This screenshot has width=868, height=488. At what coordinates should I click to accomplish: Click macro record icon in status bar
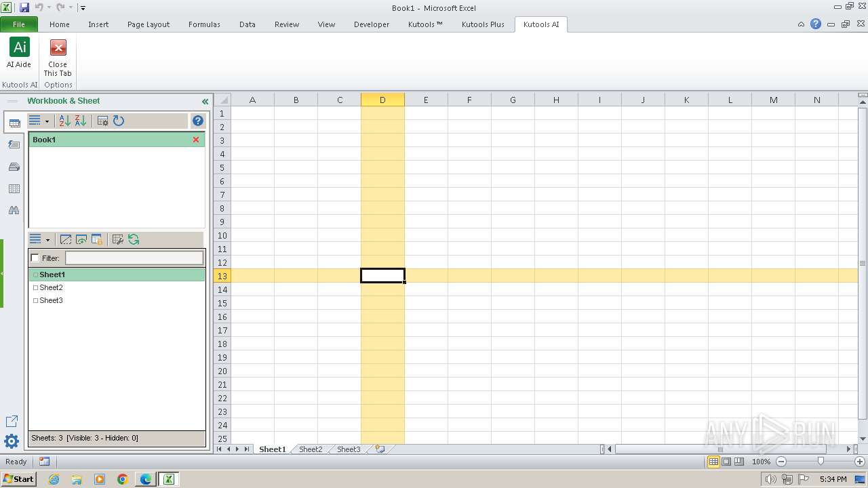(x=44, y=462)
